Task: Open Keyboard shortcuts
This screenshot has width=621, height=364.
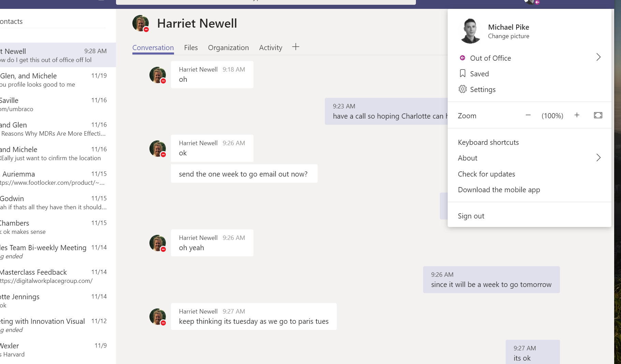Action: click(x=488, y=142)
